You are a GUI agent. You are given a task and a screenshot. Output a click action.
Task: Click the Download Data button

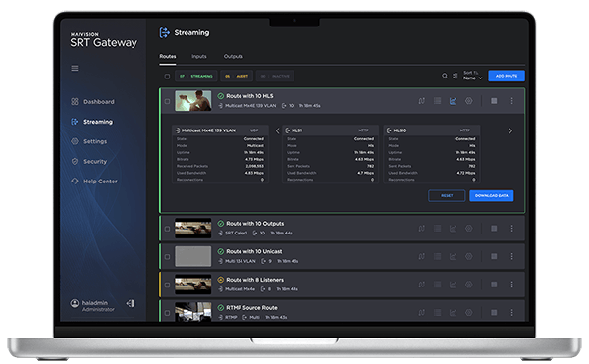click(492, 195)
